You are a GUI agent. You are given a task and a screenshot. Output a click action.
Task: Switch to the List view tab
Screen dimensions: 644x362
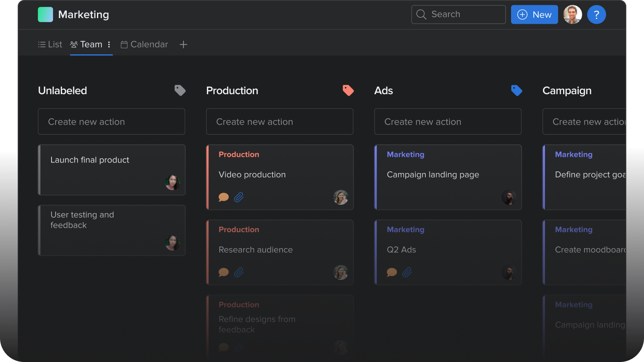[50, 45]
